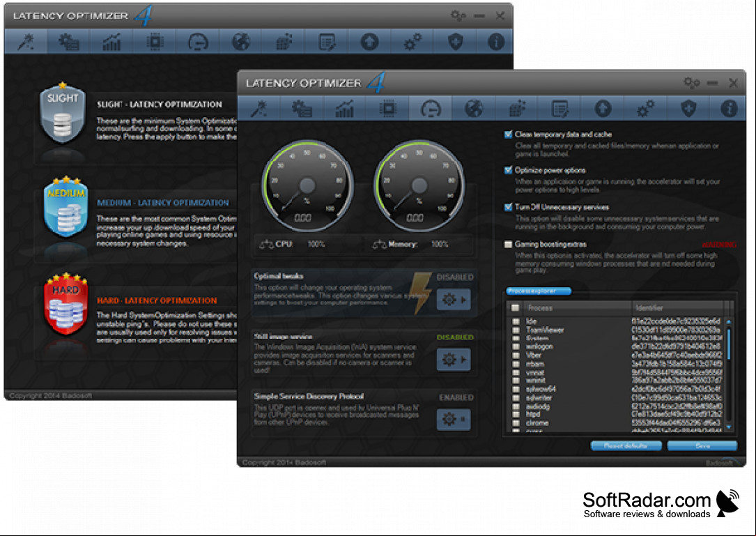
Task: Enable Gaming boosting extras checkbox
Action: point(508,245)
